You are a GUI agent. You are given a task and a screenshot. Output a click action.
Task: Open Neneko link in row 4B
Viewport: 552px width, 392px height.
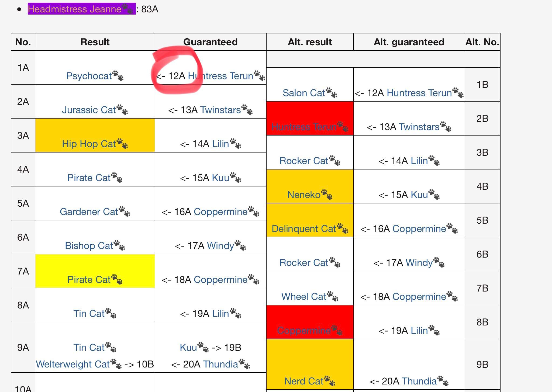pos(304,195)
